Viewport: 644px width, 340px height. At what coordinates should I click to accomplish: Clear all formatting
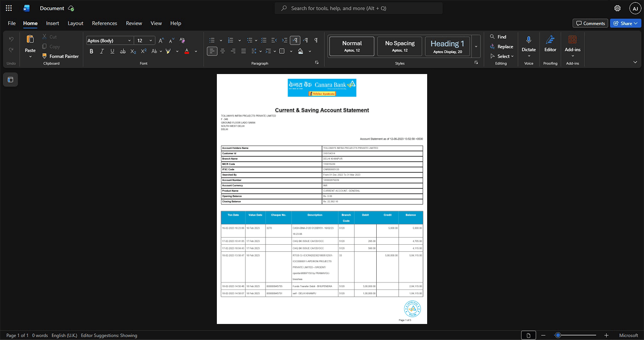[x=182, y=41]
